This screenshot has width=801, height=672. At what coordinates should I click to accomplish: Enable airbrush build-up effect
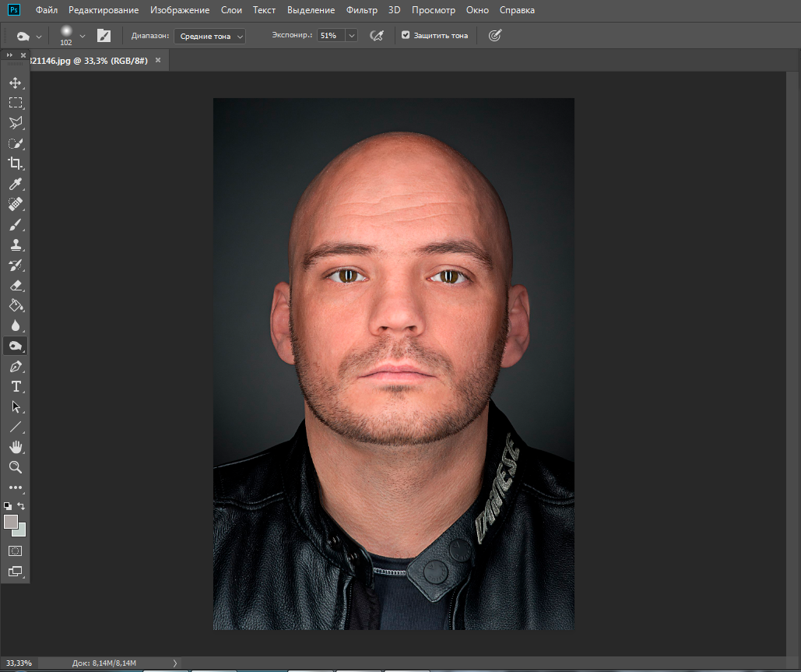(377, 35)
